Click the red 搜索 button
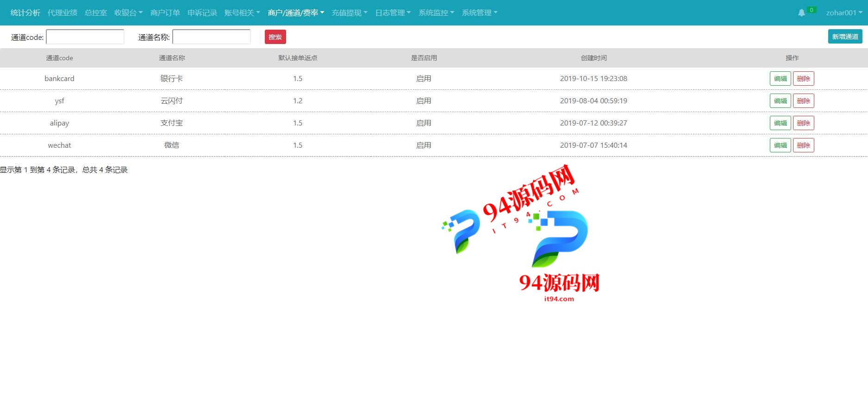The height and width of the screenshot is (408, 868). tap(275, 37)
